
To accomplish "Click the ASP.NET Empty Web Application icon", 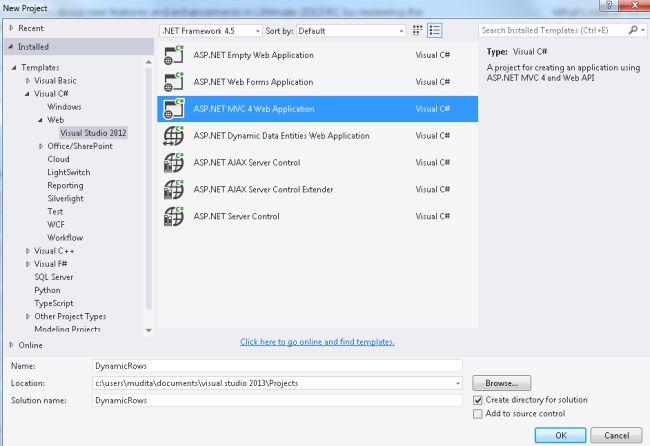I will [173, 55].
